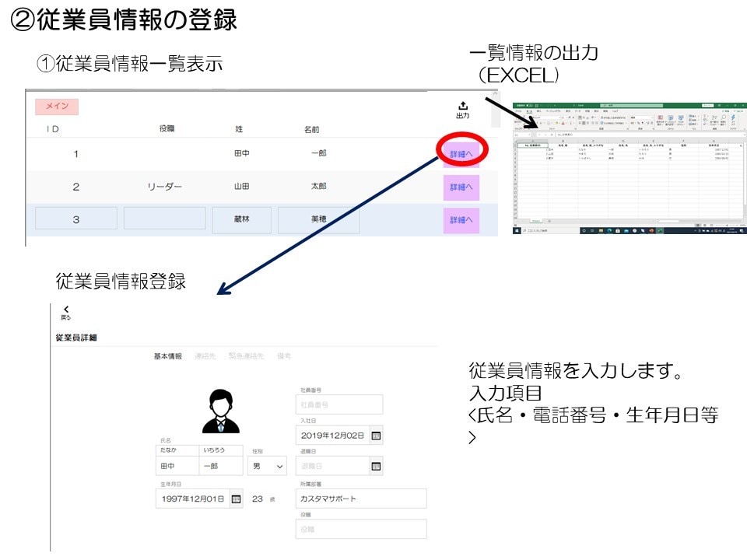
Task: Click the 蔵林 surname cell
Action: pos(241,219)
